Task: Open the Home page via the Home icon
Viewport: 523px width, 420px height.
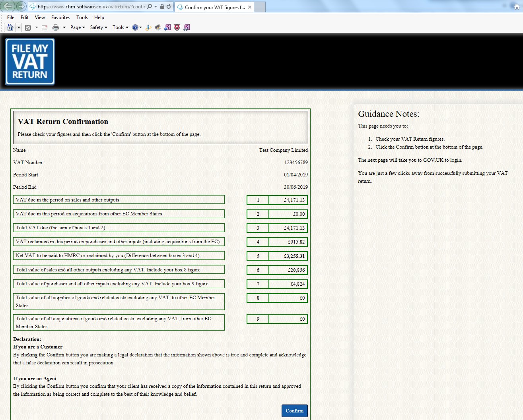Action: [10, 27]
